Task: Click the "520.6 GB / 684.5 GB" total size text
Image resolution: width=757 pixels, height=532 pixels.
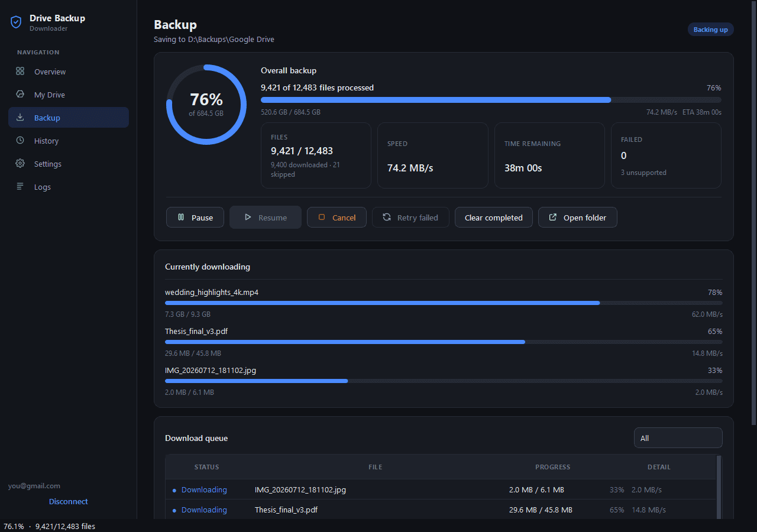Action: [290, 112]
